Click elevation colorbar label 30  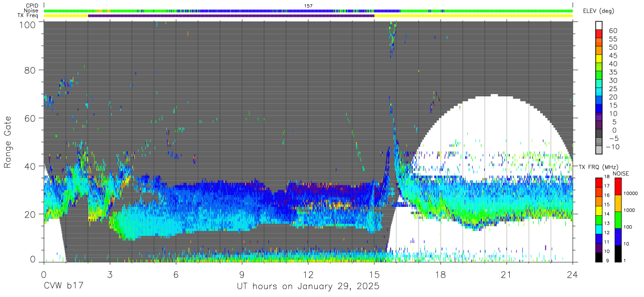tap(613, 81)
